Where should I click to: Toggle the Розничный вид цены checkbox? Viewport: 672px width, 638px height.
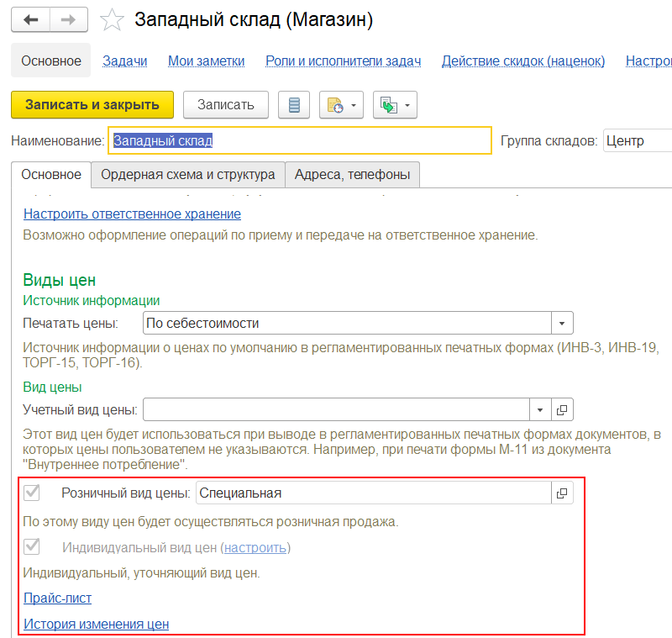pos(33,493)
